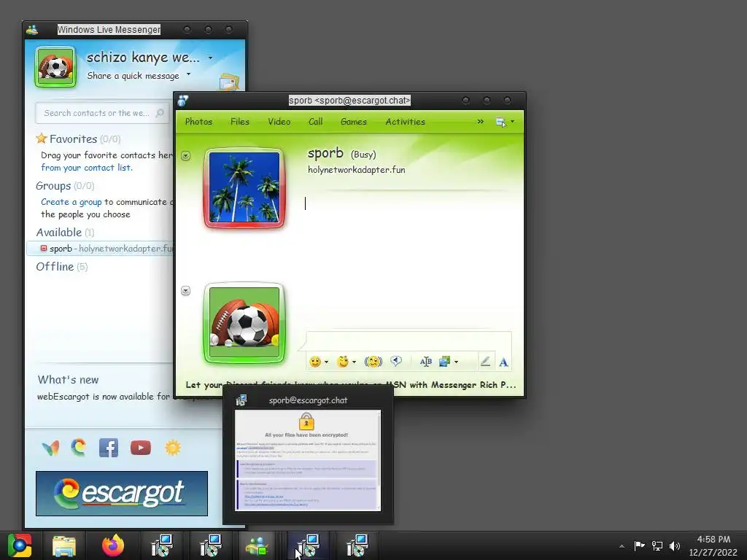Image resolution: width=747 pixels, height=560 pixels.
Task: Click the sporb@escargot.chat taskbar preview thumbnail
Action: [x=308, y=461]
